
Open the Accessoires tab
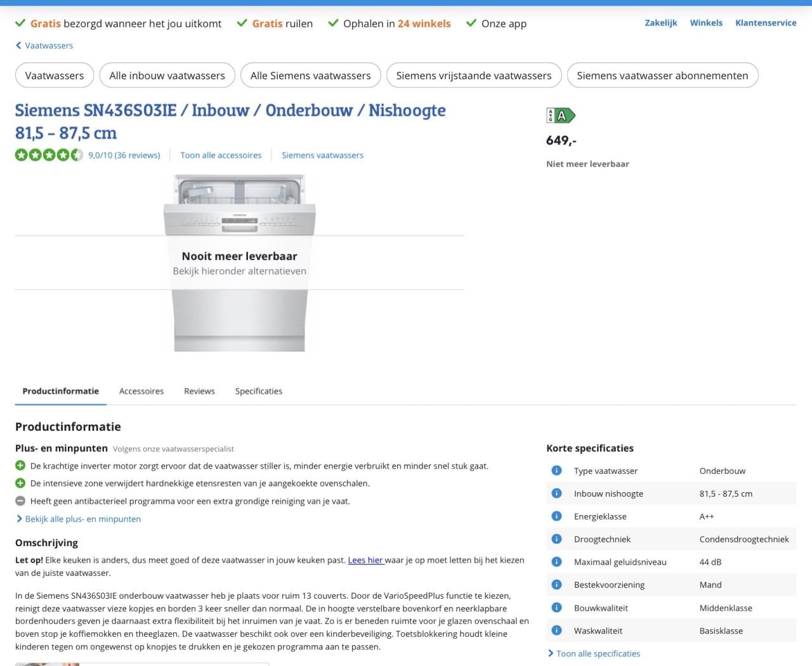[141, 391]
